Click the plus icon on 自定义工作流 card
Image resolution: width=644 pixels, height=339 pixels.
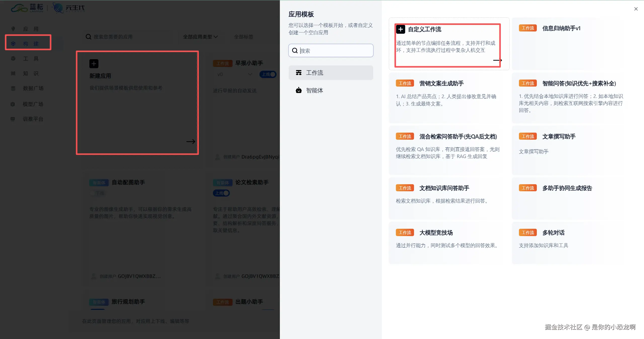point(400,29)
